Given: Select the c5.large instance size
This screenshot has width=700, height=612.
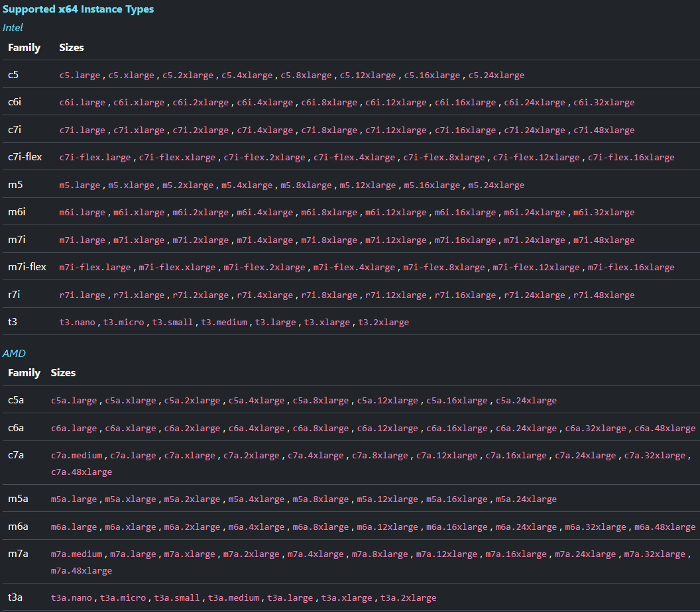Looking at the screenshot, I should point(80,75).
